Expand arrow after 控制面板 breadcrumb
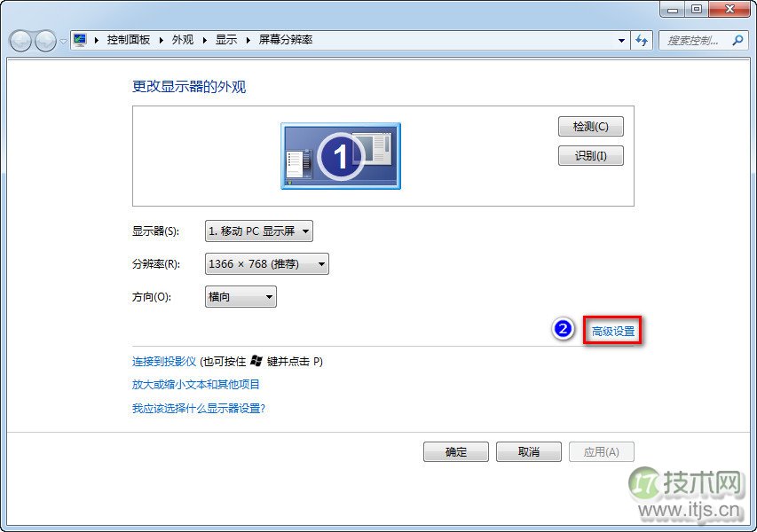757x532 pixels. 162,41
